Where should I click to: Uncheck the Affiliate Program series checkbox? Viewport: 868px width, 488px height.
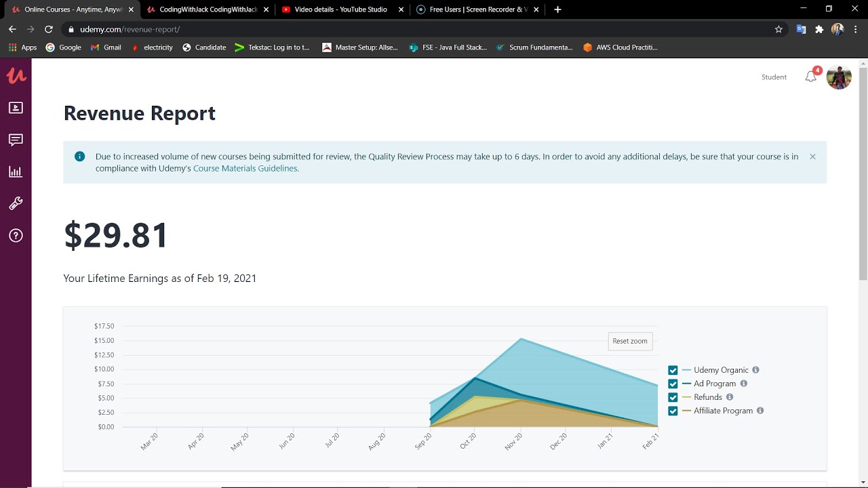pos(673,411)
